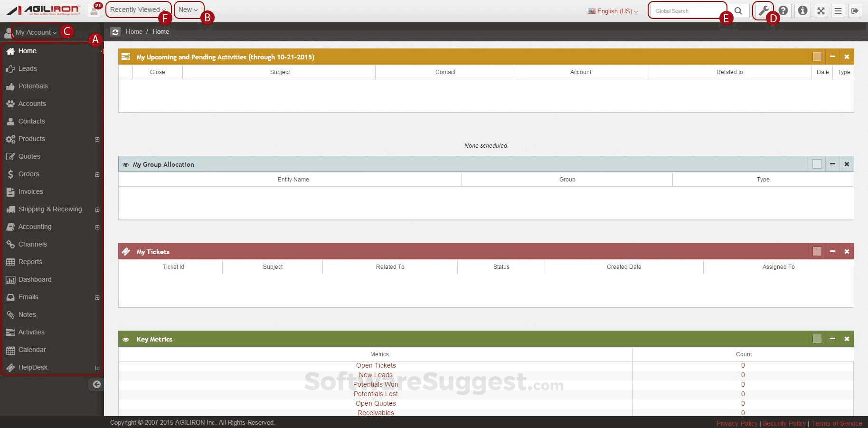Toggle visibility of My Group Allocation panel
The width and height of the screenshot is (868, 428).
125,164
